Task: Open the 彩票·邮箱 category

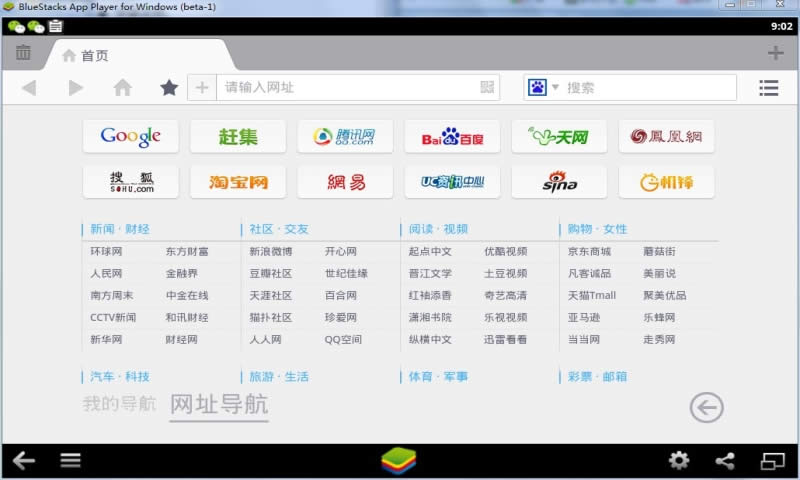Action: pyautogui.click(x=597, y=377)
